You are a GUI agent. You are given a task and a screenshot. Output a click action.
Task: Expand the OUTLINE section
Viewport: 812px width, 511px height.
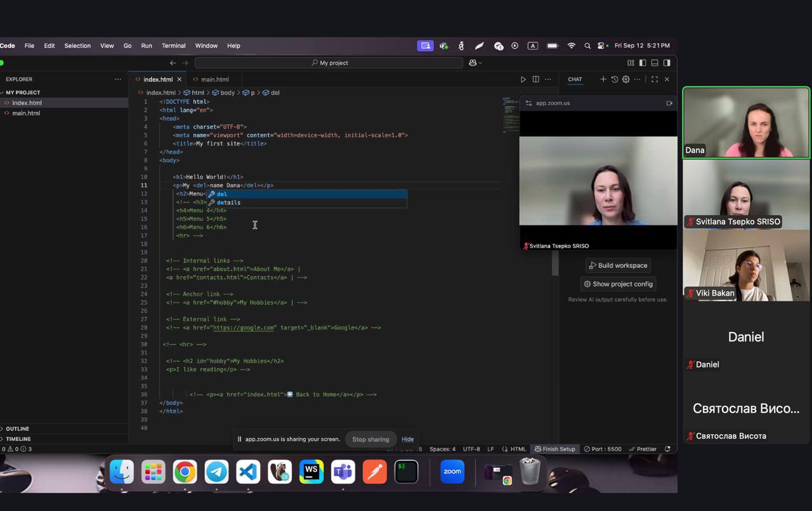[x=18, y=429]
